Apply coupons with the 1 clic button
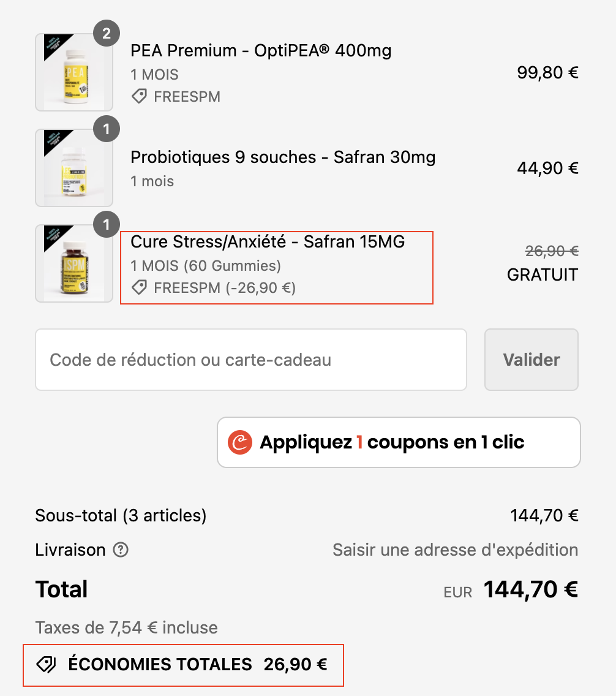 399,442
